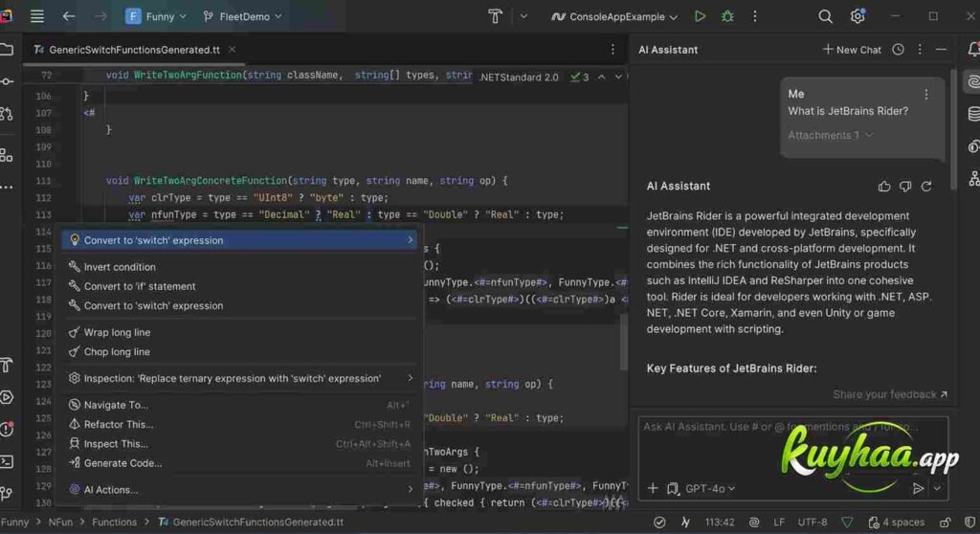Open Database tool window icon

pos(973,114)
